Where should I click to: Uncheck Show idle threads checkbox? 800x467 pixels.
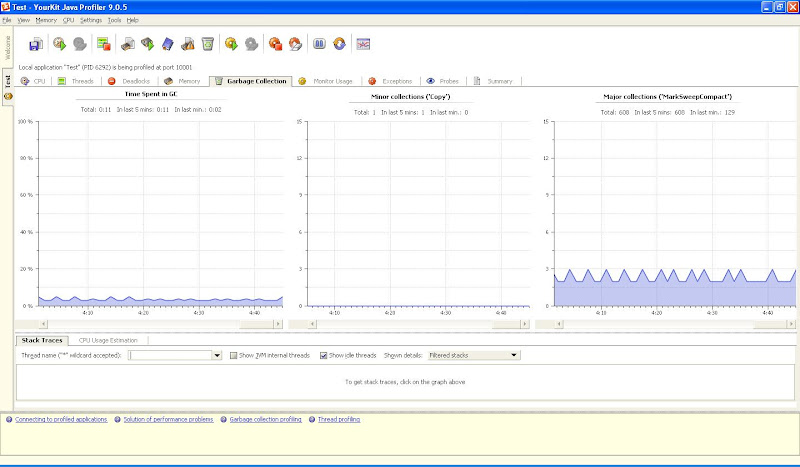click(x=323, y=356)
